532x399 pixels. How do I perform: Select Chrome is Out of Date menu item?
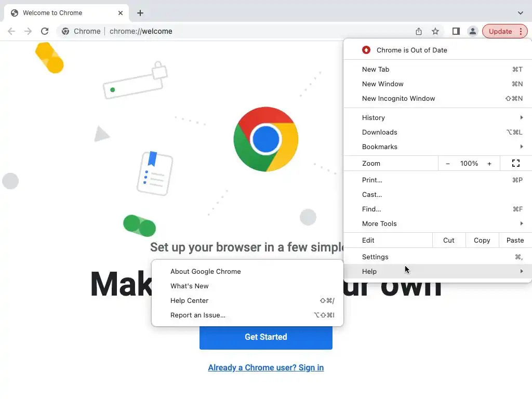tap(437, 50)
